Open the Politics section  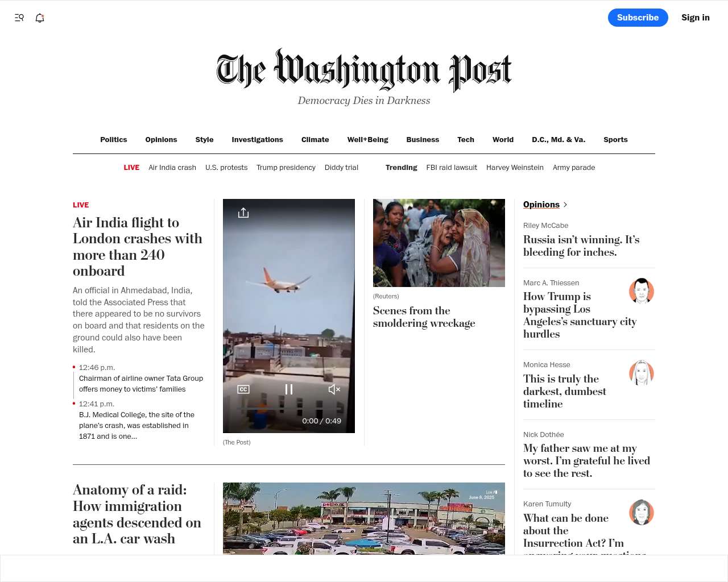[114, 140]
